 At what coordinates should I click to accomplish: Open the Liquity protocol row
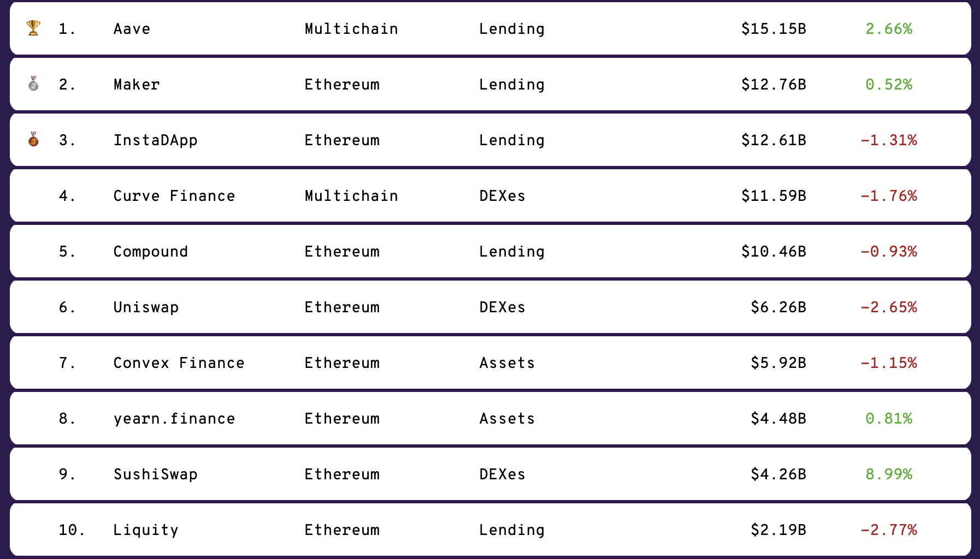point(490,530)
